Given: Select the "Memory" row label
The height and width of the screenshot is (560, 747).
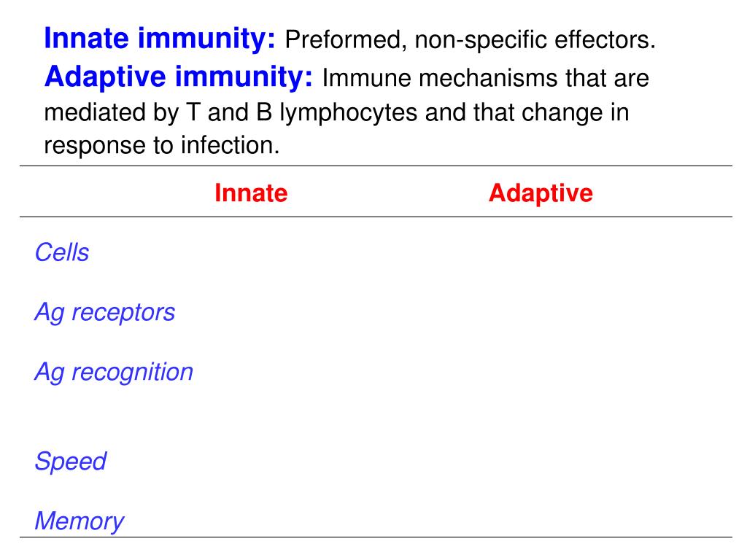Looking at the screenshot, I should point(79,521).
